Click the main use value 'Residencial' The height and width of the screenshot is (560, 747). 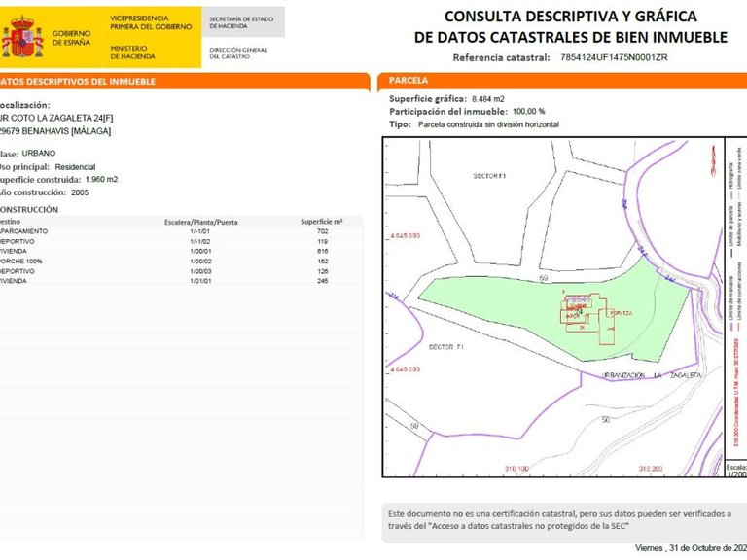pyautogui.click(x=75, y=167)
